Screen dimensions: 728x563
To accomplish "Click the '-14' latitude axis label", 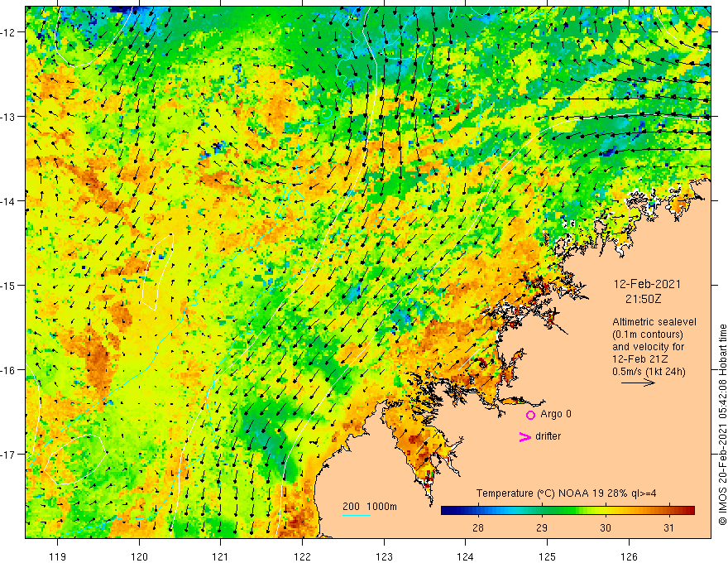I will [9, 201].
